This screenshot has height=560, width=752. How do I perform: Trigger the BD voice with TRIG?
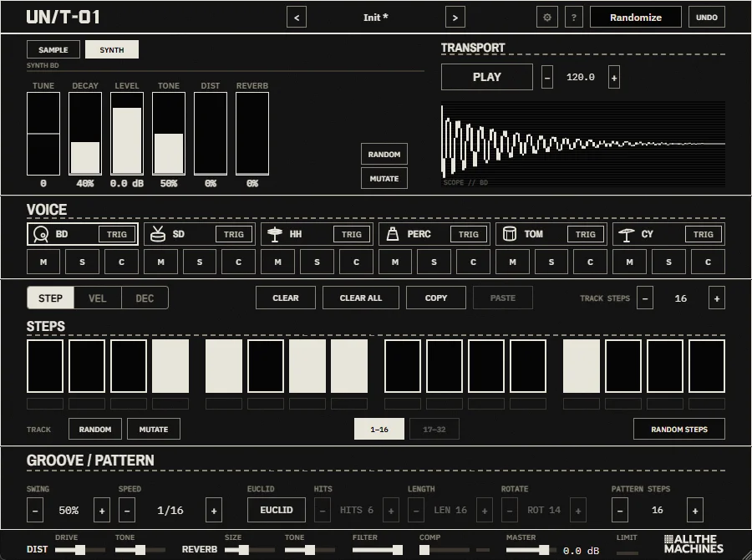(116, 234)
